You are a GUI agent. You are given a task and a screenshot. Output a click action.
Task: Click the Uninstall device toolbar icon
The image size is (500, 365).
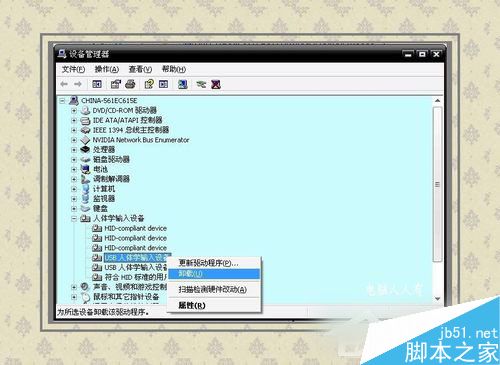click(216, 84)
